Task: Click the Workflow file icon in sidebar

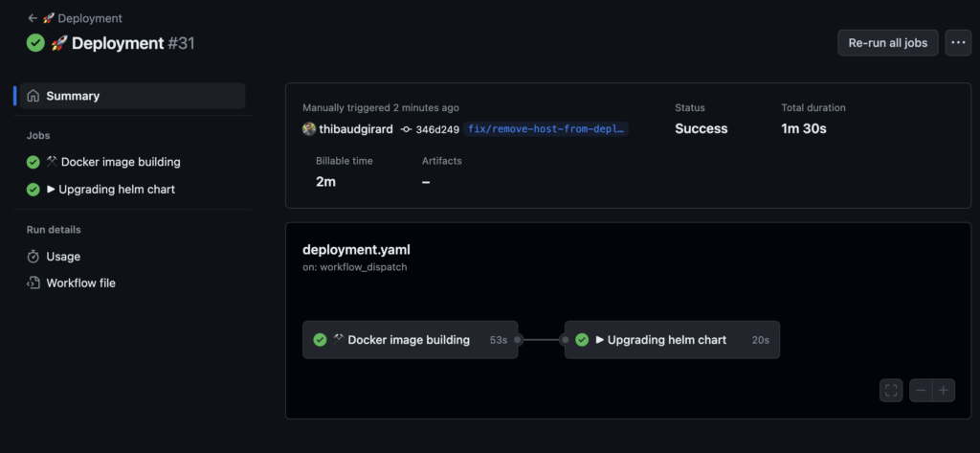Action: pos(33,283)
